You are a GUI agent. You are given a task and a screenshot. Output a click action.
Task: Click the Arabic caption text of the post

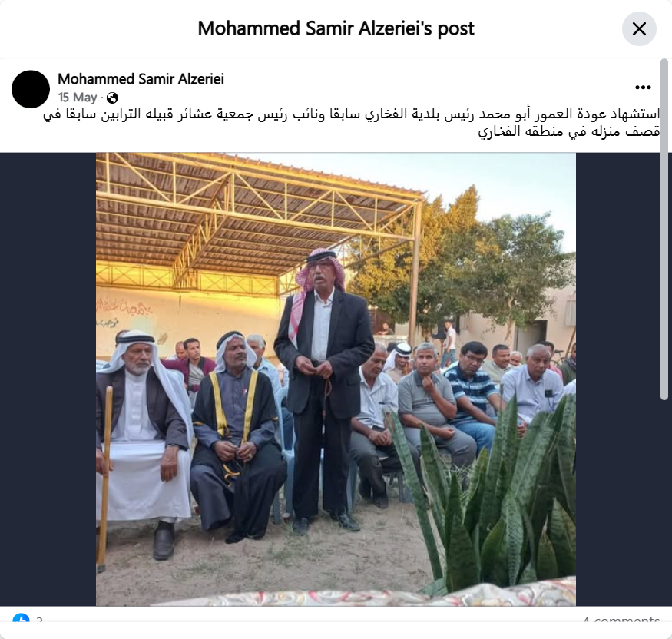coord(352,123)
